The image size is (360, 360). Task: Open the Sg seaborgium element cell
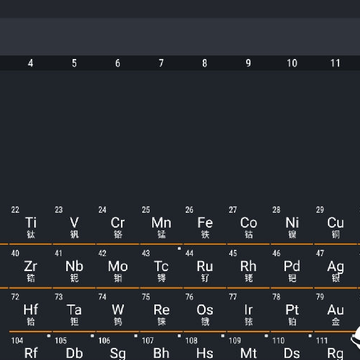click(x=118, y=347)
